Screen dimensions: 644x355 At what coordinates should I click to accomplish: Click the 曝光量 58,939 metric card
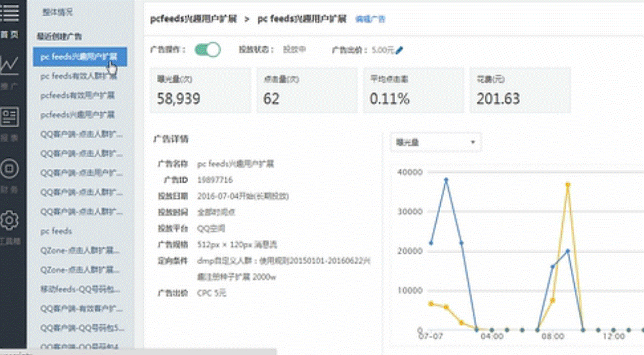tap(200, 90)
